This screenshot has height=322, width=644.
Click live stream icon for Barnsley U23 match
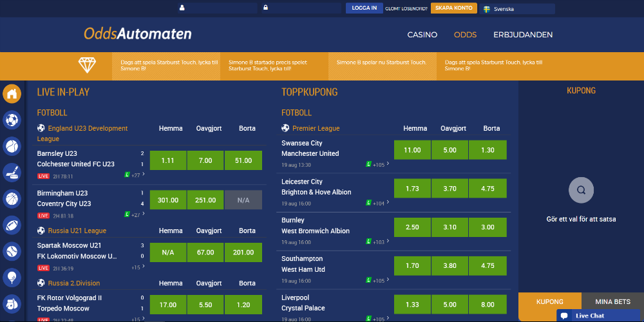pyautogui.click(x=127, y=175)
